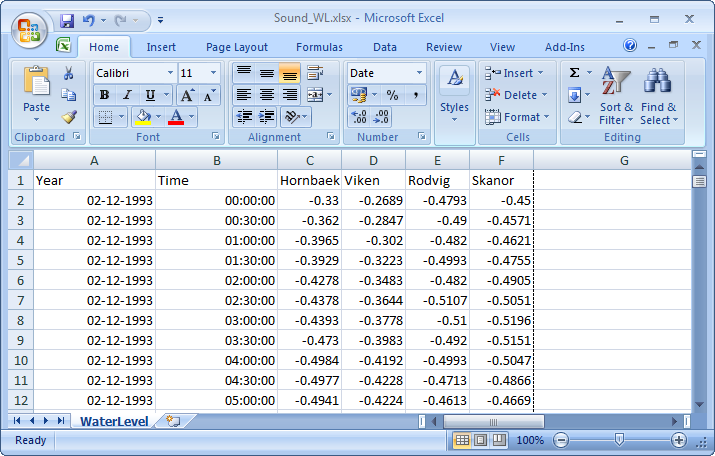Open Number dialog launcher

pyautogui.click(x=422, y=136)
